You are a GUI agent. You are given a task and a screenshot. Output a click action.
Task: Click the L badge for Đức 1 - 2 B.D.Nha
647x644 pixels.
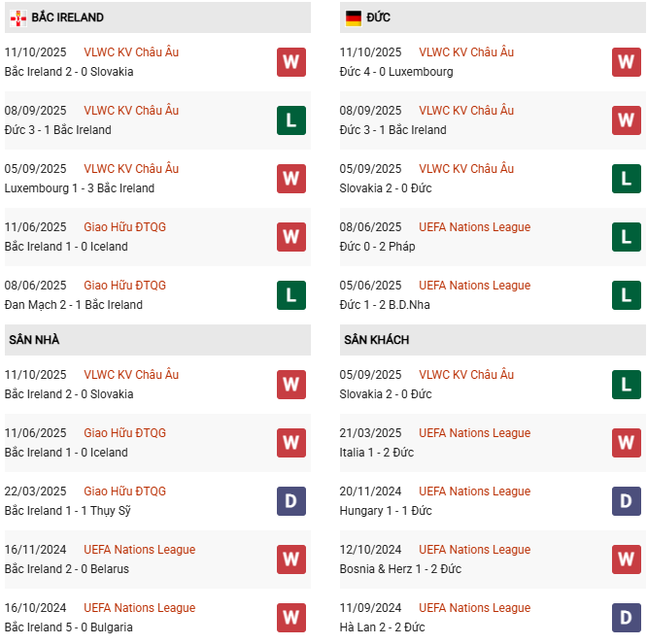coord(626,295)
